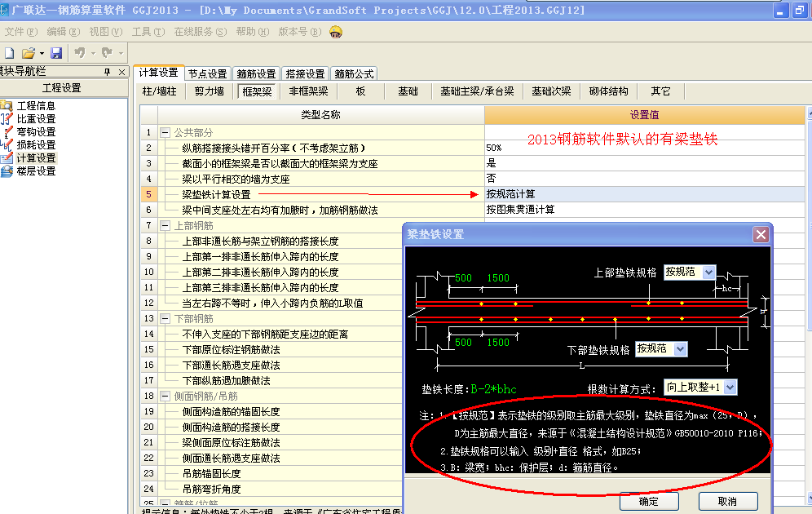This screenshot has width=812, height=514.
Task: Open the 文件 menu
Action: (20, 32)
